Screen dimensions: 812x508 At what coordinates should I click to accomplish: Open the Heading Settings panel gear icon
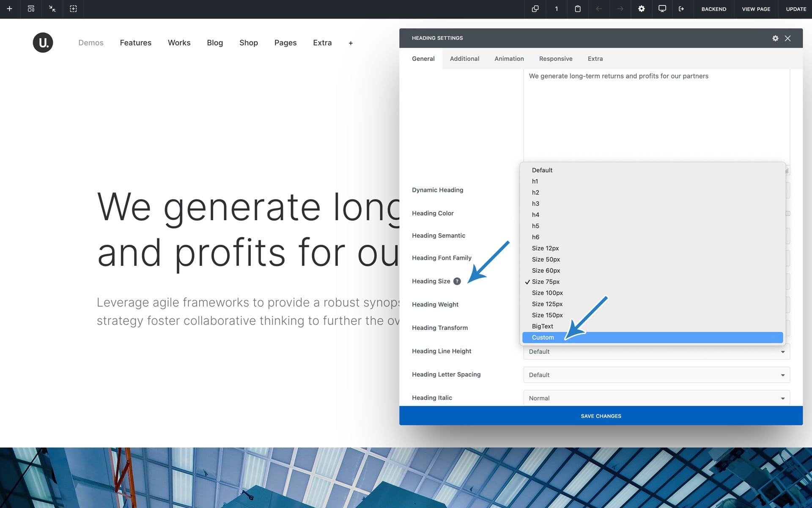pos(775,38)
